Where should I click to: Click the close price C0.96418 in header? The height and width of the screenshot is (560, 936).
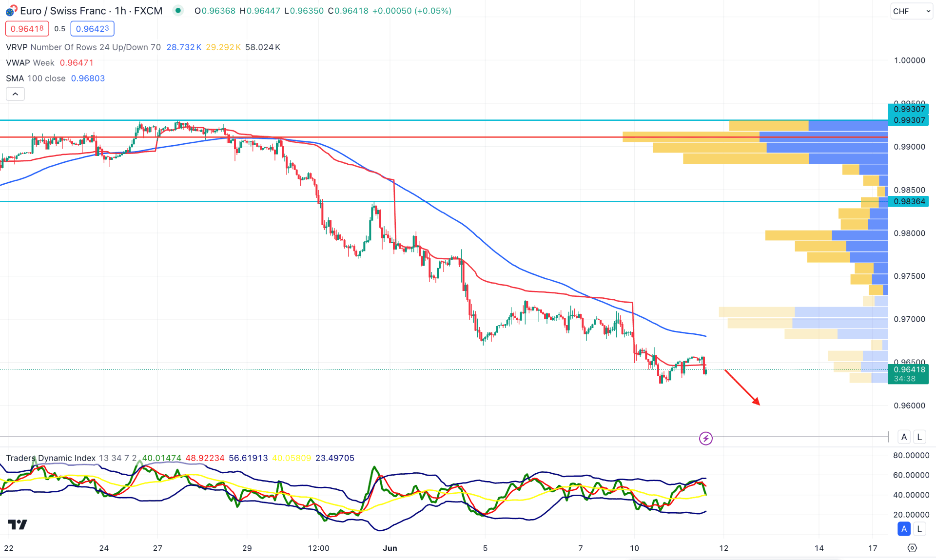(348, 11)
